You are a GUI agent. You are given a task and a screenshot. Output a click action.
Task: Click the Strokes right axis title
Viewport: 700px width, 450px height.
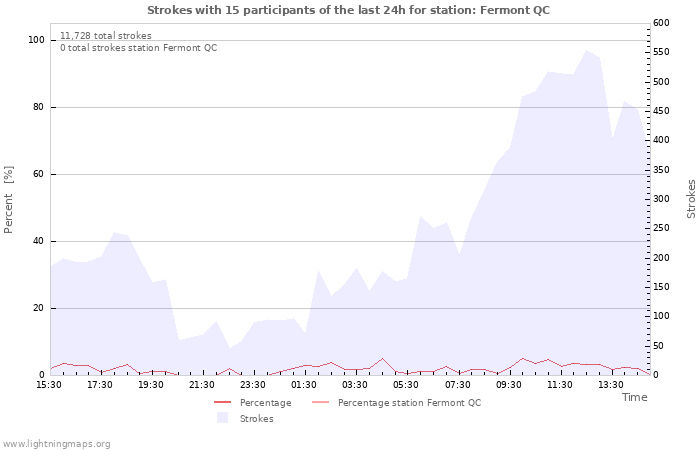click(691, 199)
